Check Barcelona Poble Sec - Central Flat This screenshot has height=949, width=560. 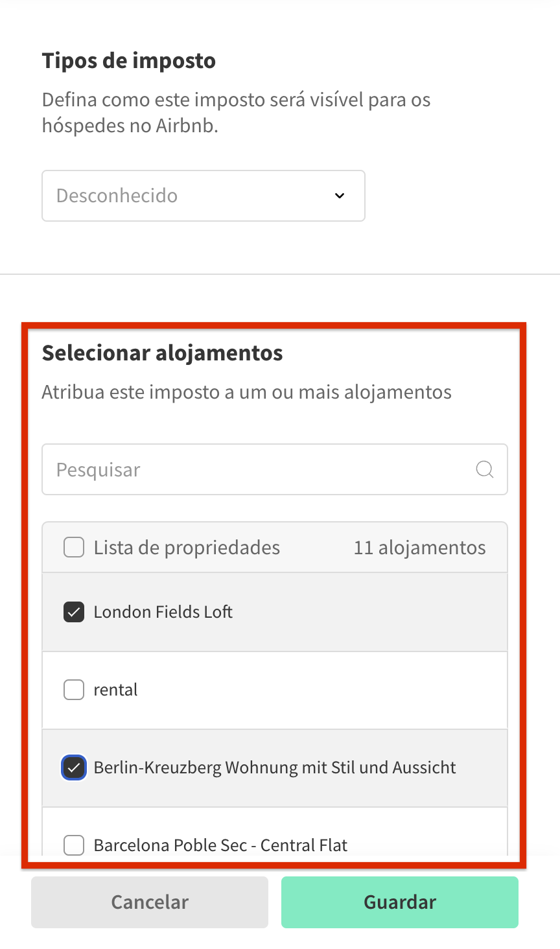[73, 845]
